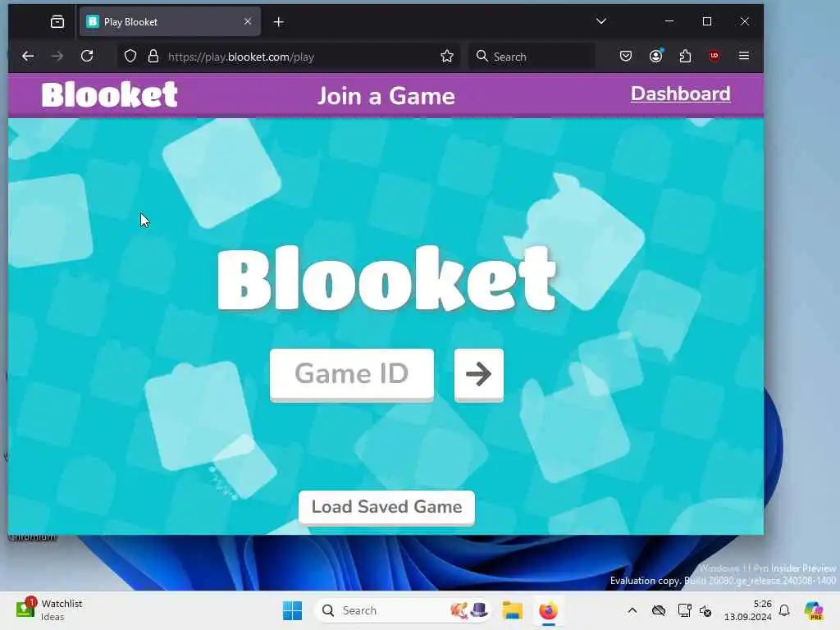Open the Pocket save icon
This screenshot has width=840, height=630.
[x=626, y=57]
